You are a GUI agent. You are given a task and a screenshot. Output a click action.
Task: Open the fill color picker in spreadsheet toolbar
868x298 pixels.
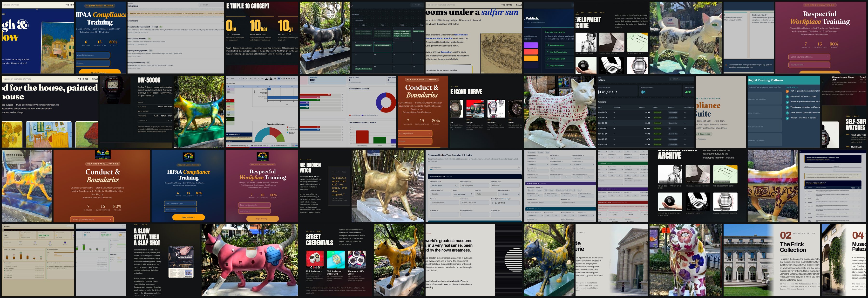point(271,79)
